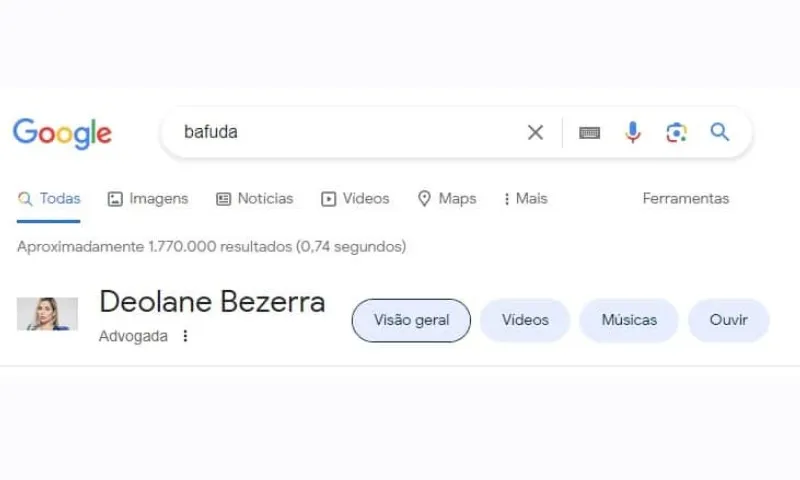Click the Deolane Bezerra thumbnail photo
The image size is (800, 480).
tap(47, 314)
